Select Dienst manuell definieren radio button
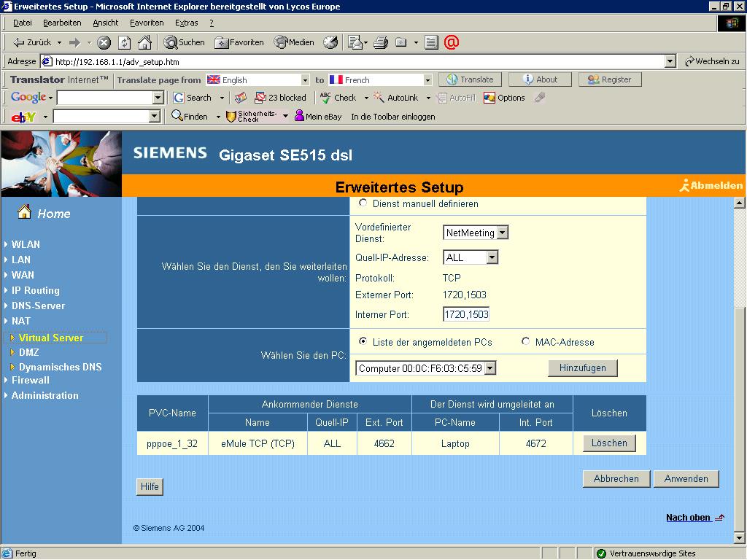Screen dimensions: 747x560 [363, 203]
